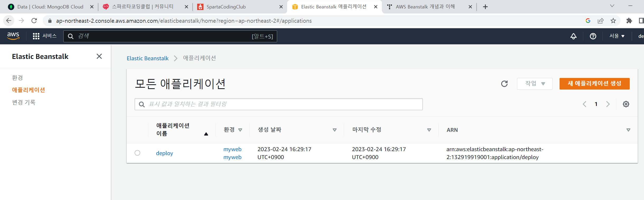644x200 pixels.
Task: Switch to Data | Cloud: MongoDB Cloud tab
Action: click(50, 7)
